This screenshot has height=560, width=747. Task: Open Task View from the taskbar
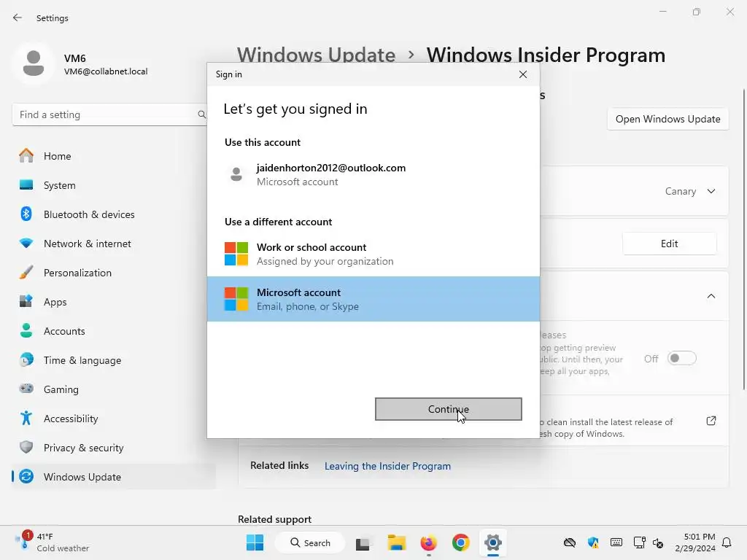click(x=362, y=542)
